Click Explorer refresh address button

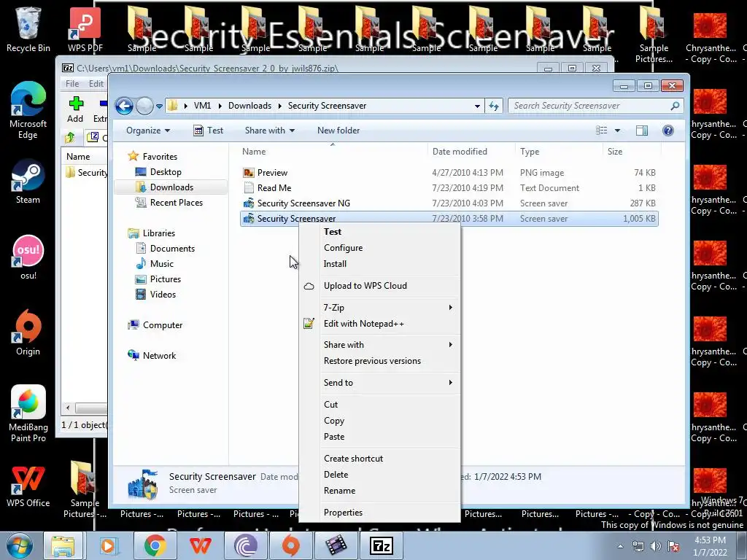coord(494,106)
